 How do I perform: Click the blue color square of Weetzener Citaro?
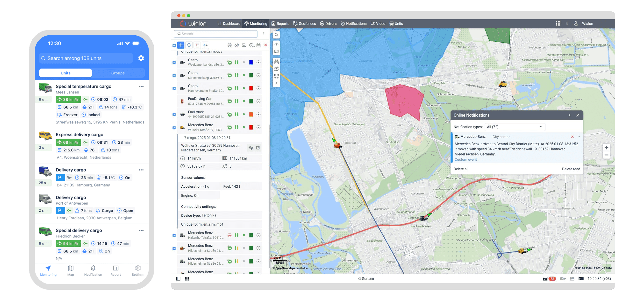(x=251, y=62)
